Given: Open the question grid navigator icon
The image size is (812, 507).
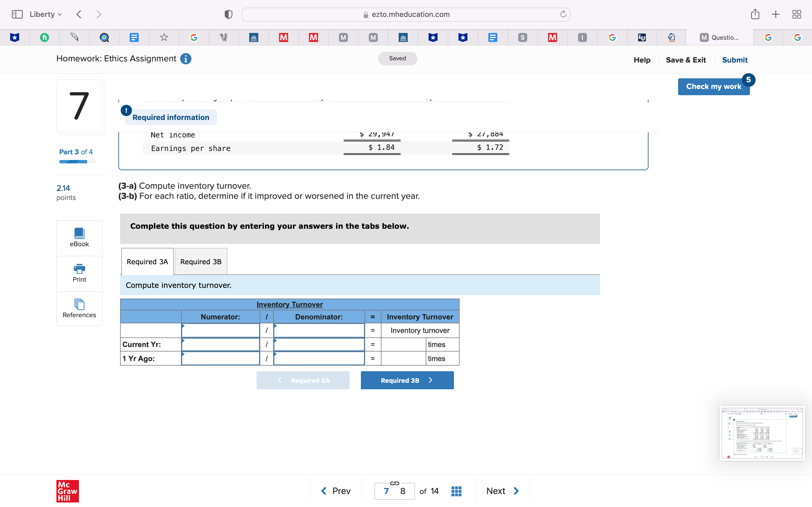Looking at the screenshot, I should point(456,491).
